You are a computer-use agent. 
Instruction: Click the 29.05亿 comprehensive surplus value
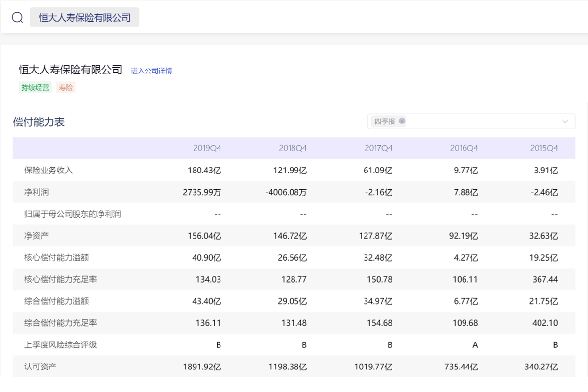point(293,301)
